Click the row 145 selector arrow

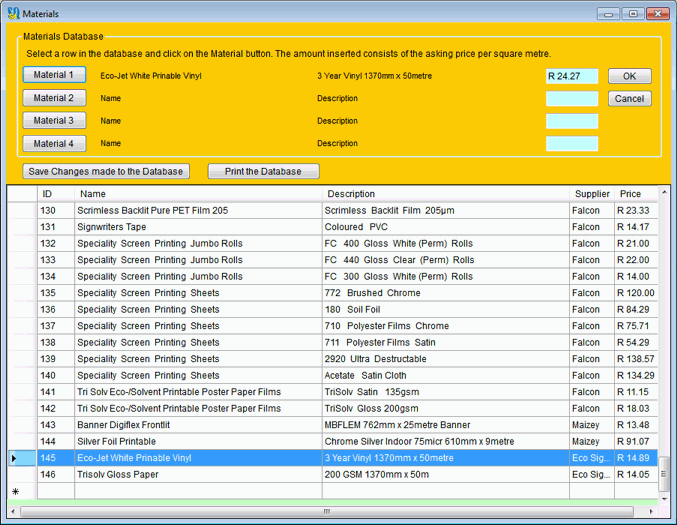click(15, 458)
